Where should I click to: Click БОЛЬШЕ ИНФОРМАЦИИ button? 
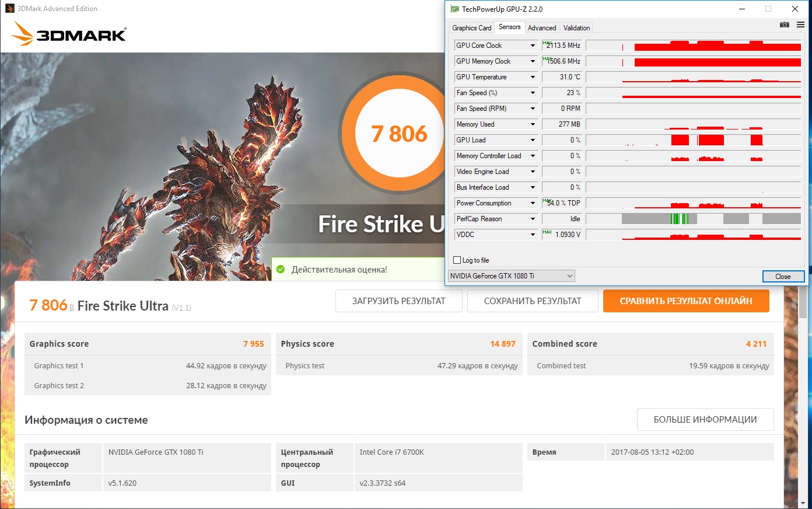point(705,420)
